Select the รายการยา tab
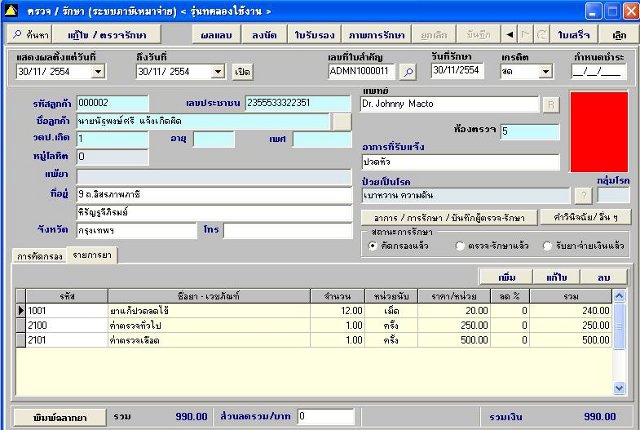This screenshot has height=430, width=640. point(91,256)
